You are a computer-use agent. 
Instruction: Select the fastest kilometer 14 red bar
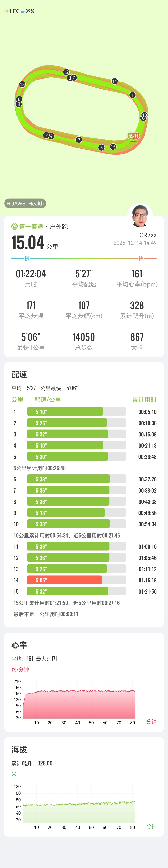coord(64,580)
